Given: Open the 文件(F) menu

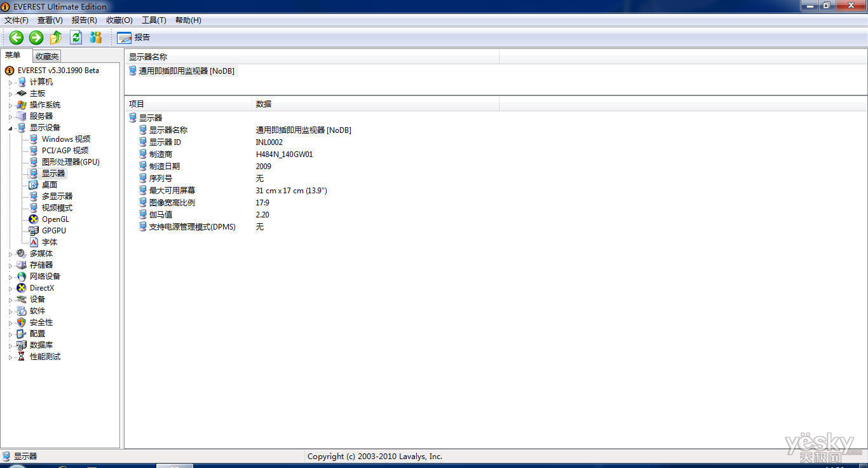Looking at the screenshot, I should [16, 20].
